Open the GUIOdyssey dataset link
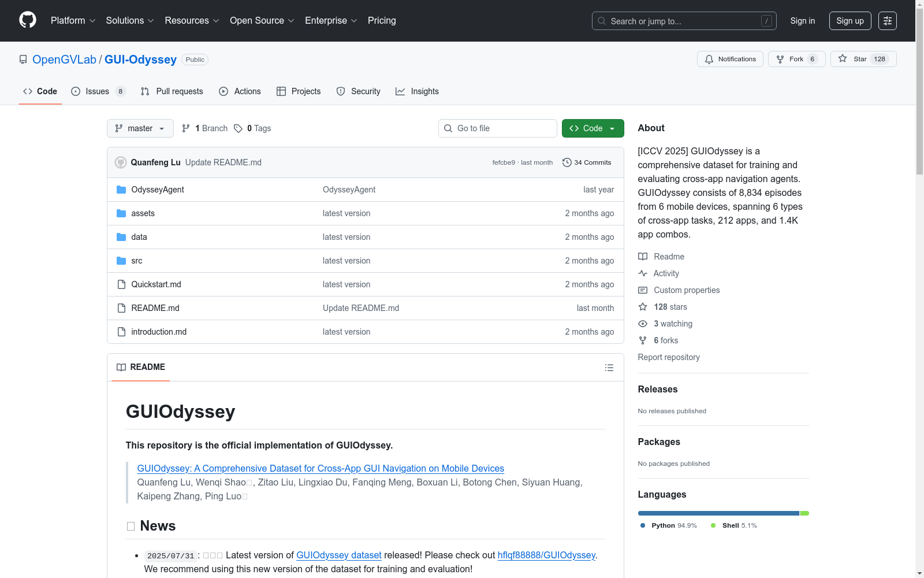This screenshot has height=578, width=924. click(x=339, y=555)
